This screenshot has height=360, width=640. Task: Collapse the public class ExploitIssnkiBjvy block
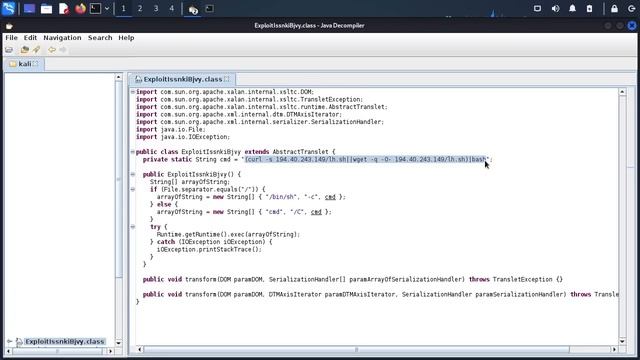133,152
